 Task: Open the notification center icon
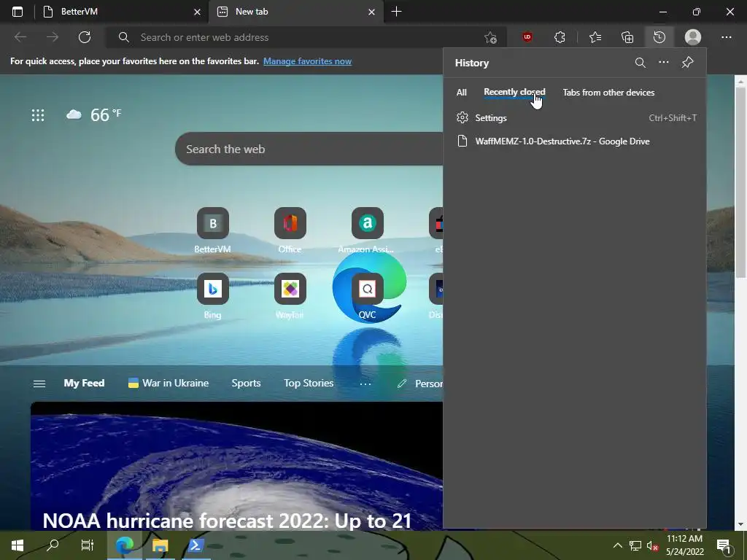[724, 545]
